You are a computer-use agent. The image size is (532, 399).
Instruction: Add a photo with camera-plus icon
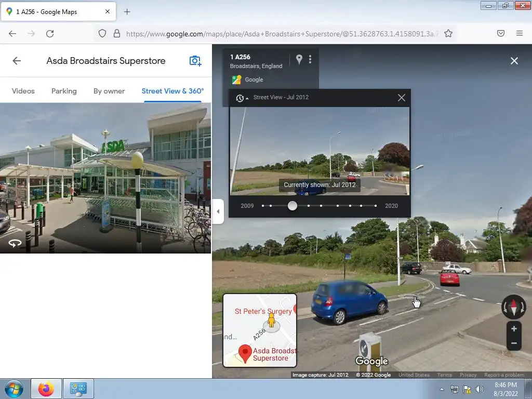(195, 61)
